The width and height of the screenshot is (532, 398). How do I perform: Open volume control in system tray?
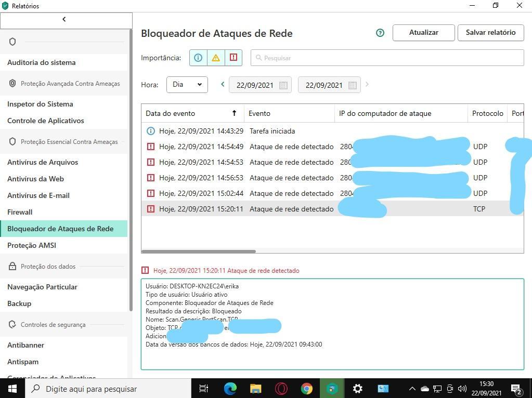(x=462, y=389)
